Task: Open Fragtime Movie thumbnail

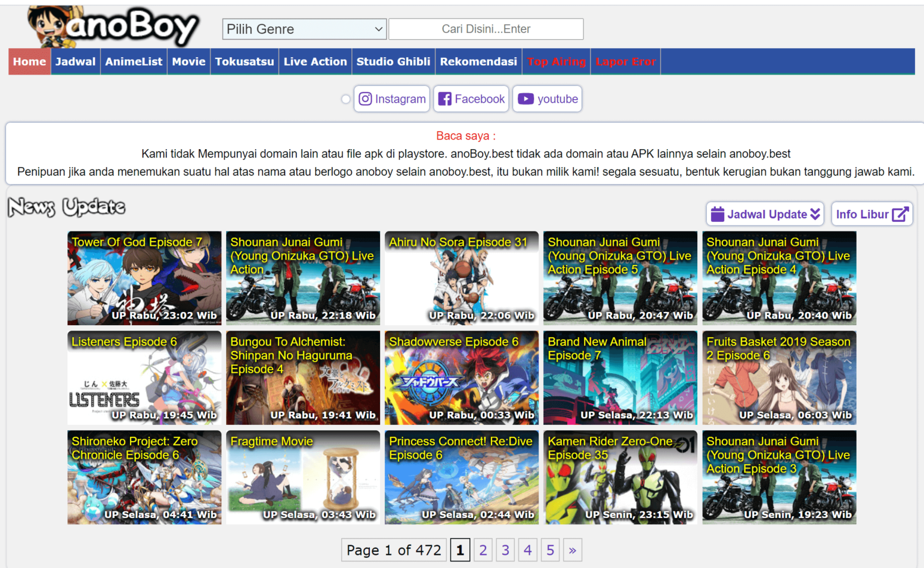Action: click(x=303, y=477)
